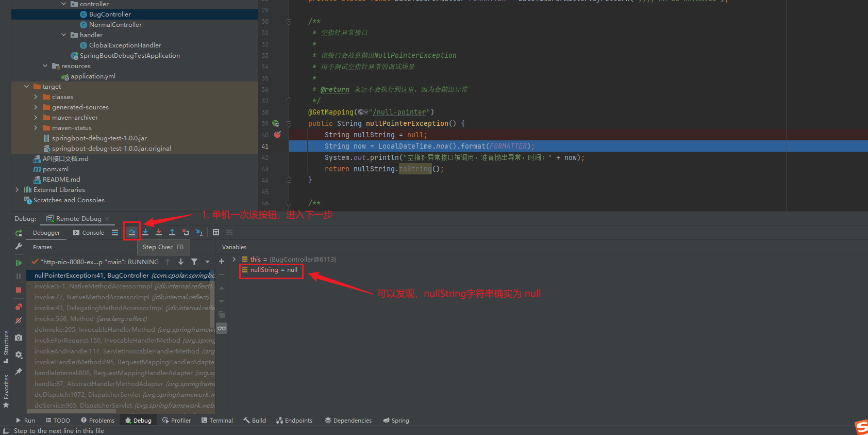Switch to the Console tab
Screen dimensions: 868x435
pyautogui.click(x=89, y=233)
